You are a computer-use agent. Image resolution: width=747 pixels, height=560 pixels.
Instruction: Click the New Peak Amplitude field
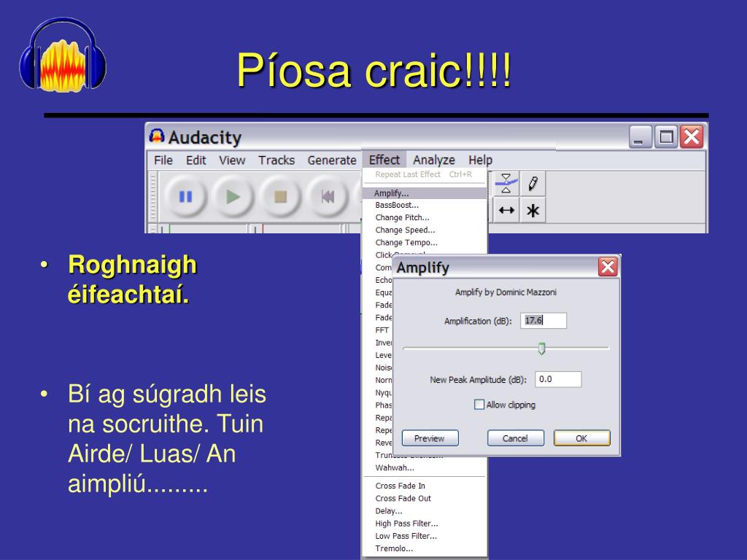point(558,379)
